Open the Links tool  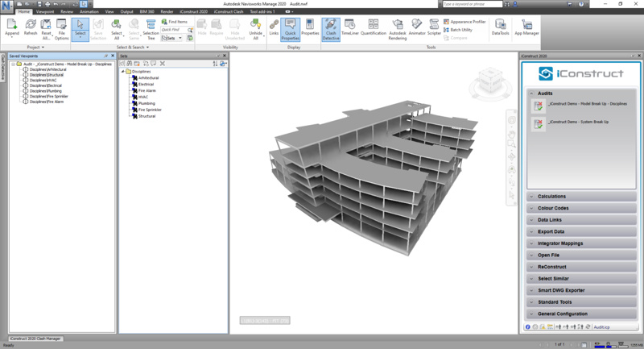(x=274, y=28)
